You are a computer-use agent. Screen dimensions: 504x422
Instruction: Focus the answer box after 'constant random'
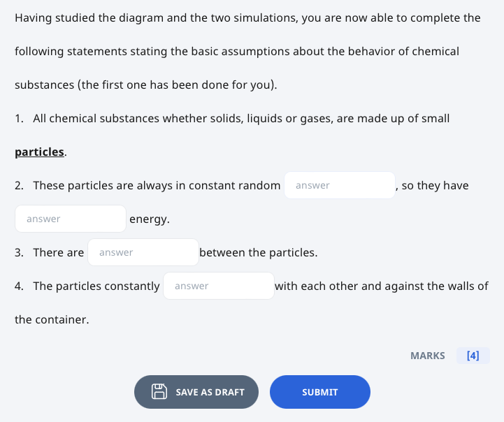coord(340,185)
